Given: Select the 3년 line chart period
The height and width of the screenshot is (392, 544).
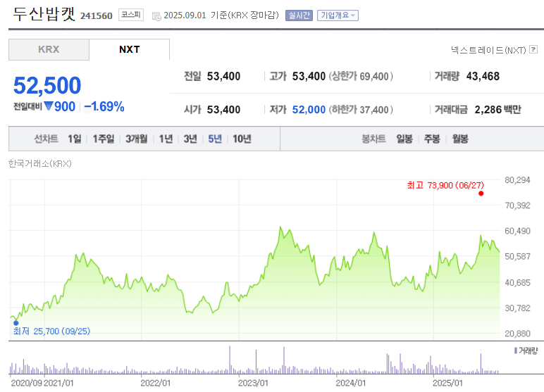Looking at the screenshot, I should (190, 139).
